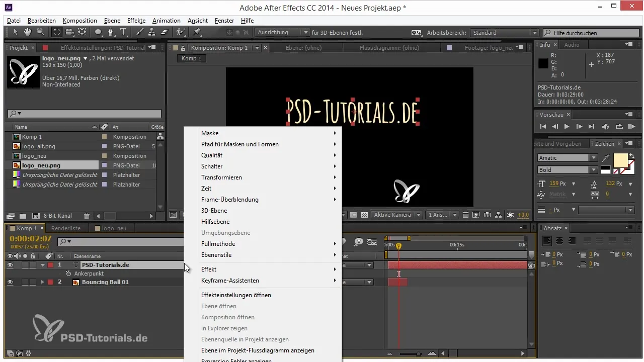Viewport: 644px width, 362px height.
Task: Open the Arbeitsbereich Standard dropdown
Action: (x=505, y=33)
